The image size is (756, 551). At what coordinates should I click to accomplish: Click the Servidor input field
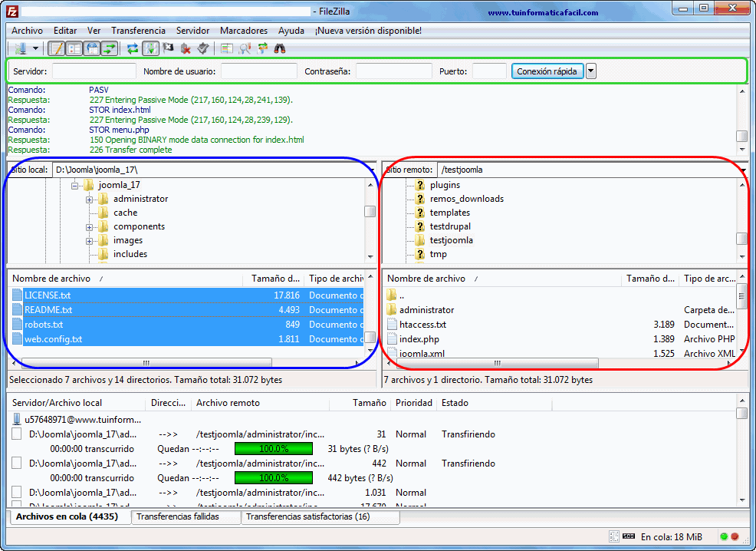point(94,71)
